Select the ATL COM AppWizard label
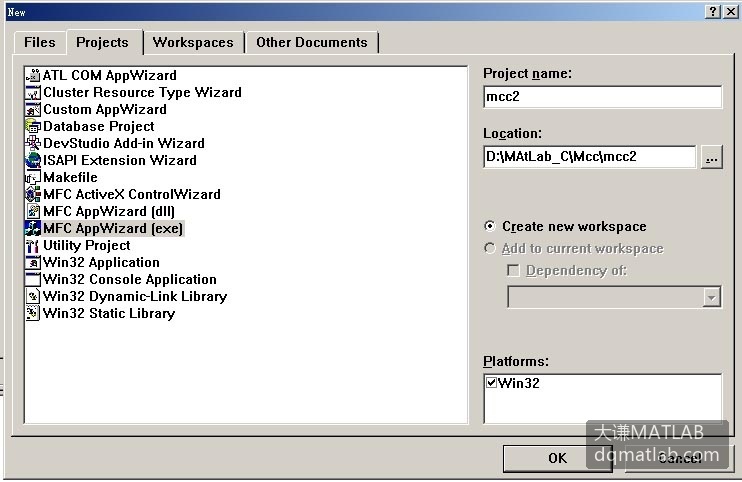The image size is (742, 482). [110, 76]
